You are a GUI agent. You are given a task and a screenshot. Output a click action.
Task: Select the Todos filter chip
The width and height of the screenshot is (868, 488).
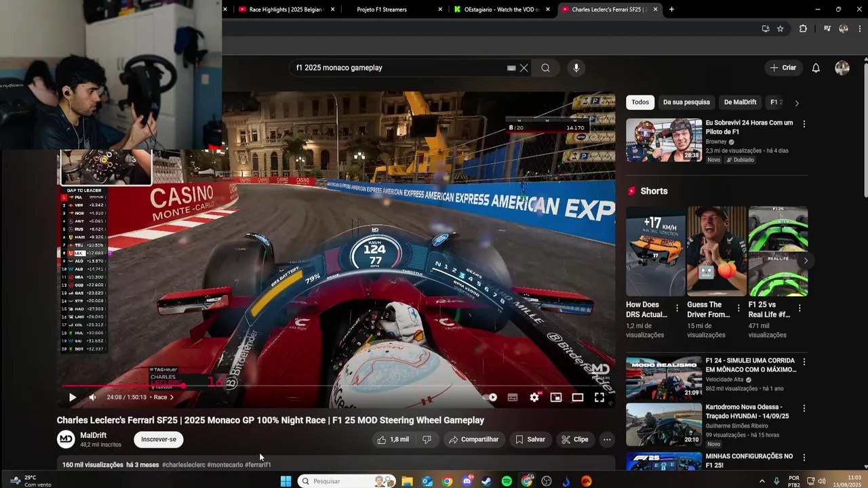[x=640, y=102]
